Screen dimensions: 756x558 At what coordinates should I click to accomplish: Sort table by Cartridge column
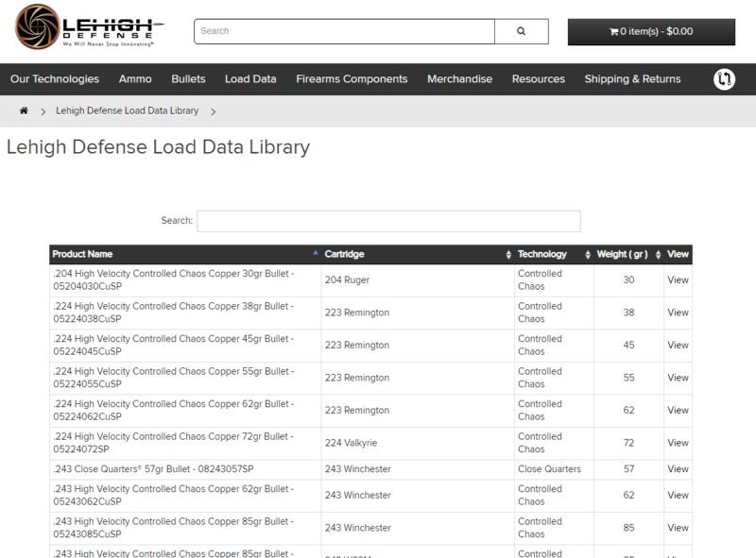[x=416, y=254]
